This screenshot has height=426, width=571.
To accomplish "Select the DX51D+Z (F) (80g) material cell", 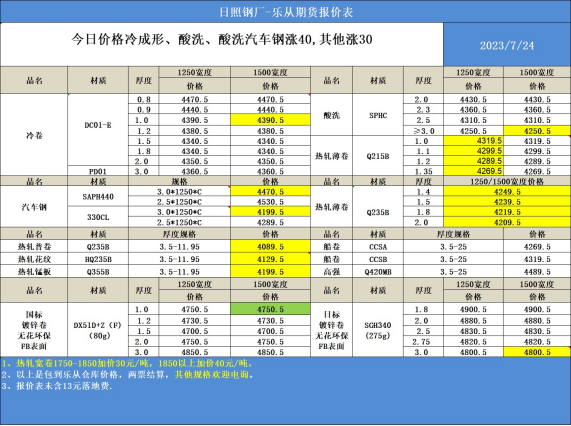I will tap(98, 330).
